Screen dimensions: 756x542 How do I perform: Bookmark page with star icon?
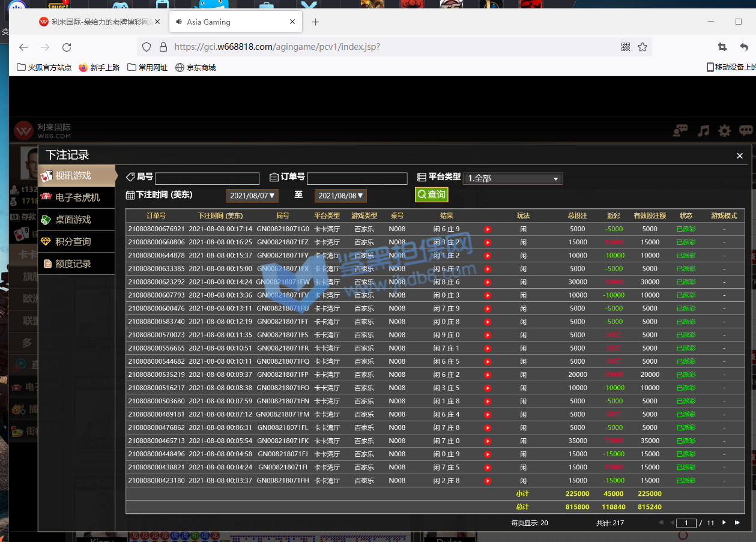[x=643, y=47]
